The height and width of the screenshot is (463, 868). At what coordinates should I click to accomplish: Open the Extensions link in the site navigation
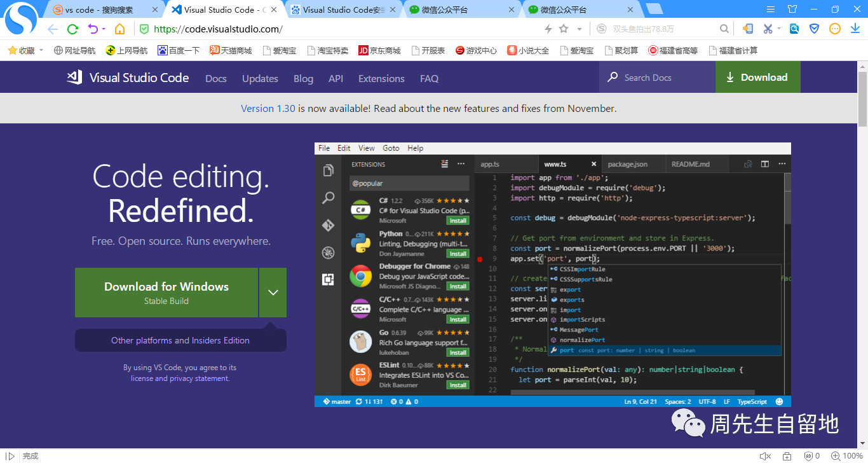pyautogui.click(x=381, y=78)
